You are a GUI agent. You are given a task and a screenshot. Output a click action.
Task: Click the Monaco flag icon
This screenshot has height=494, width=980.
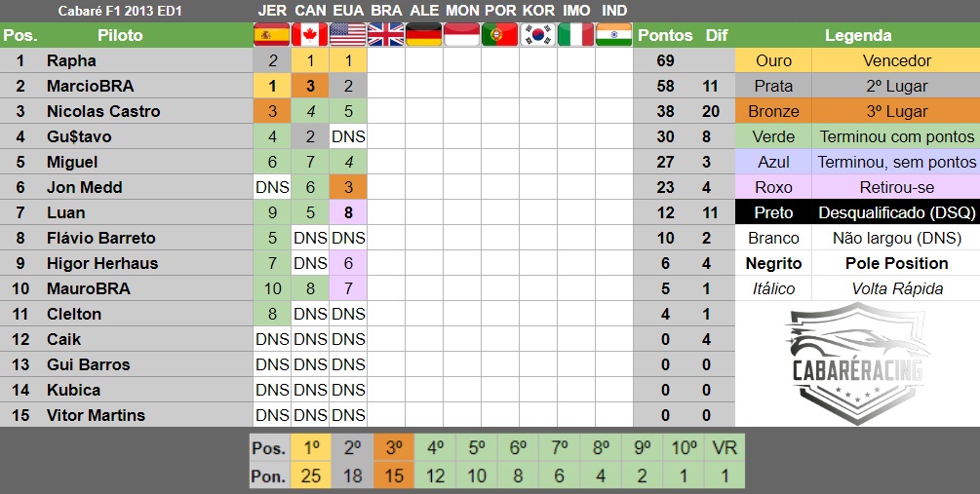tap(462, 35)
